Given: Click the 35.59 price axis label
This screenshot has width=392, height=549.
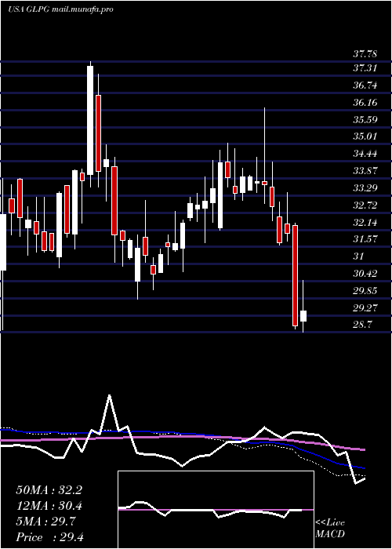Looking at the screenshot, I should (x=365, y=120).
